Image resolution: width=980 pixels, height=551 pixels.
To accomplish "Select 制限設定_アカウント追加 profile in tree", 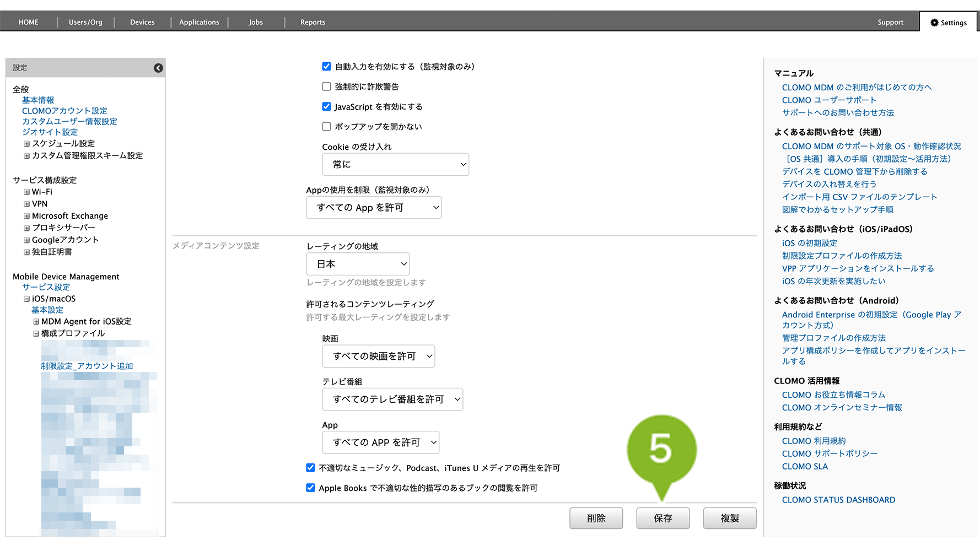I will coord(87,366).
